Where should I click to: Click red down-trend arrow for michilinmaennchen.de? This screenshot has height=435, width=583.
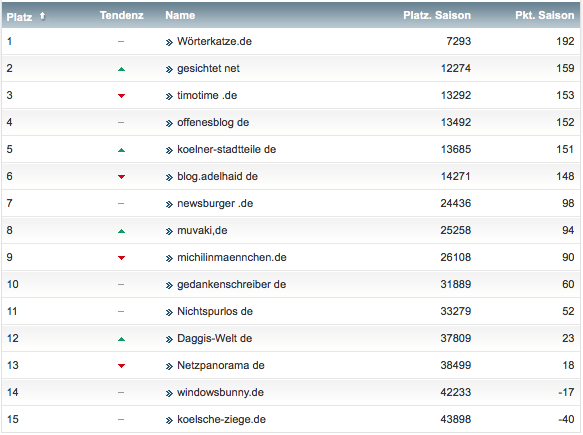click(x=121, y=258)
